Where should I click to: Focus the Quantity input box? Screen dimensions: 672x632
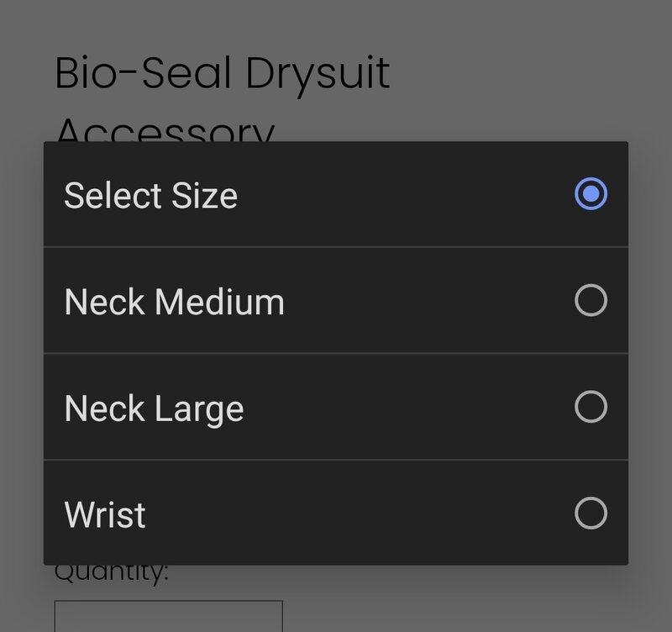tap(168, 616)
